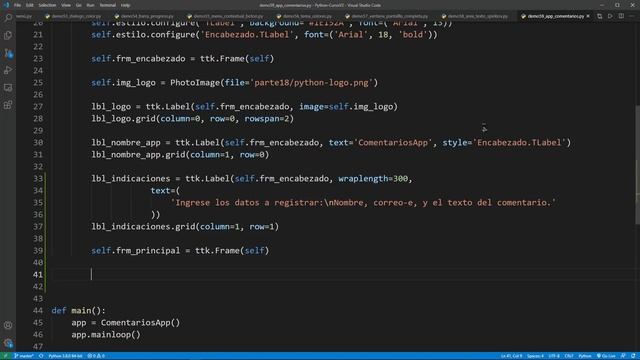
Task: Click the CRLF end-of-line indicator
Action: [x=569, y=356]
